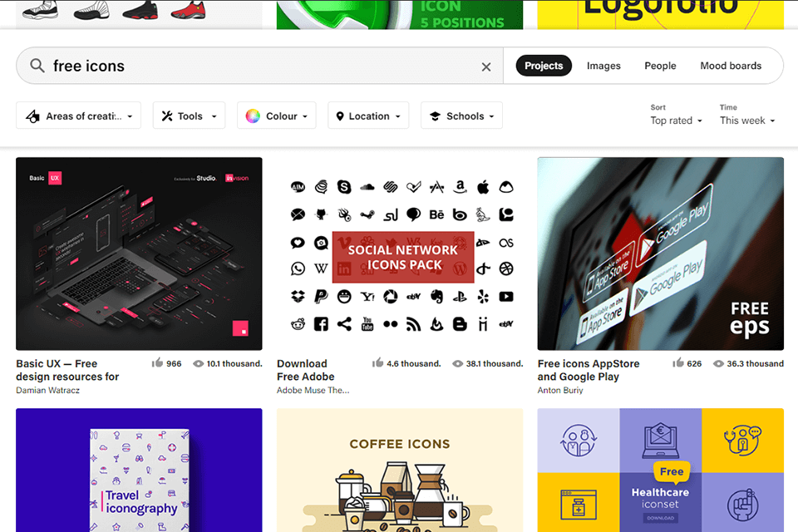Click the eye icon with 36.3 thousand views
This screenshot has height=532, width=798.
(x=718, y=363)
